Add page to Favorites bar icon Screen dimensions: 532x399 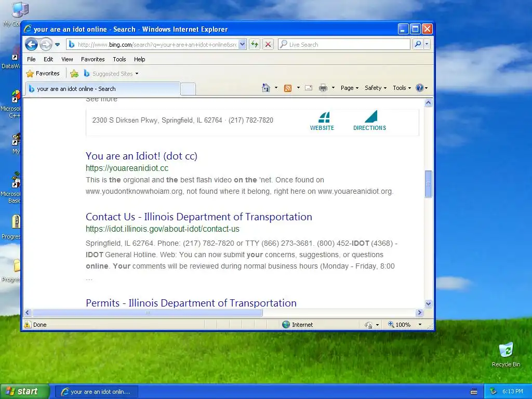[74, 73]
